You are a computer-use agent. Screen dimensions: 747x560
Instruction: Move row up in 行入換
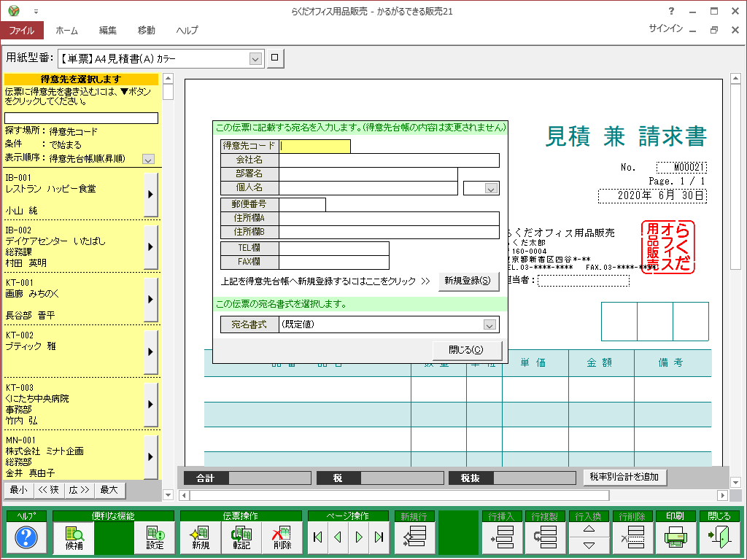pos(589,529)
